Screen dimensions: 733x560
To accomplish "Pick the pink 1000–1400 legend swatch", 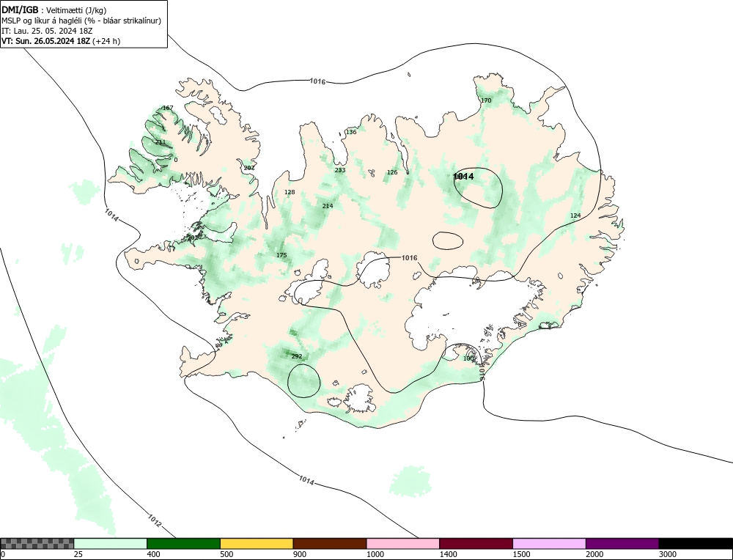I will coord(403,543).
